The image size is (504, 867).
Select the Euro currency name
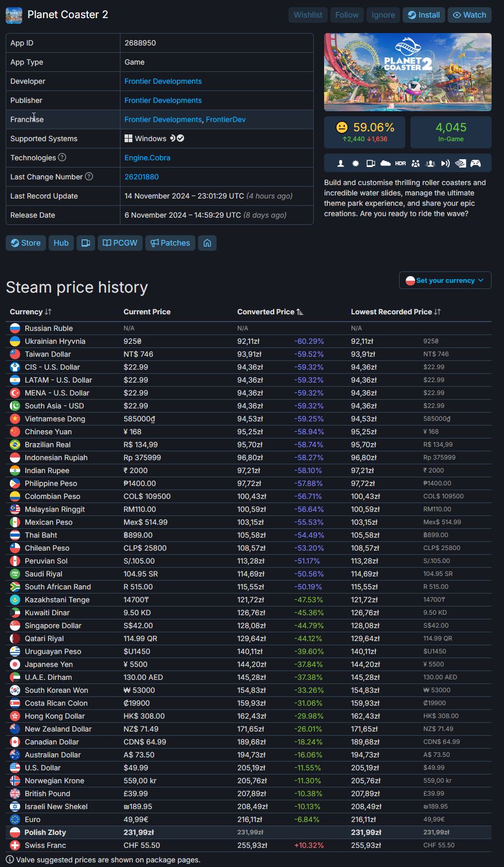point(33,819)
